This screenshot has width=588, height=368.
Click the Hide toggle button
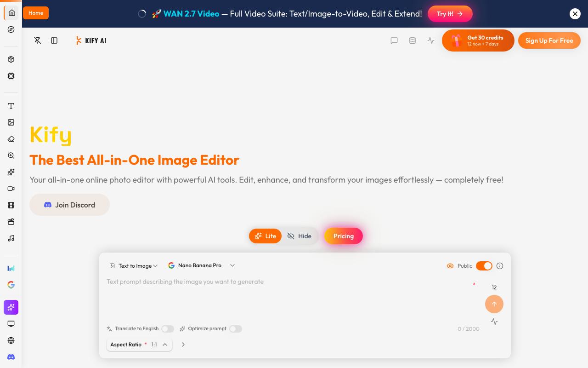pyautogui.click(x=300, y=236)
